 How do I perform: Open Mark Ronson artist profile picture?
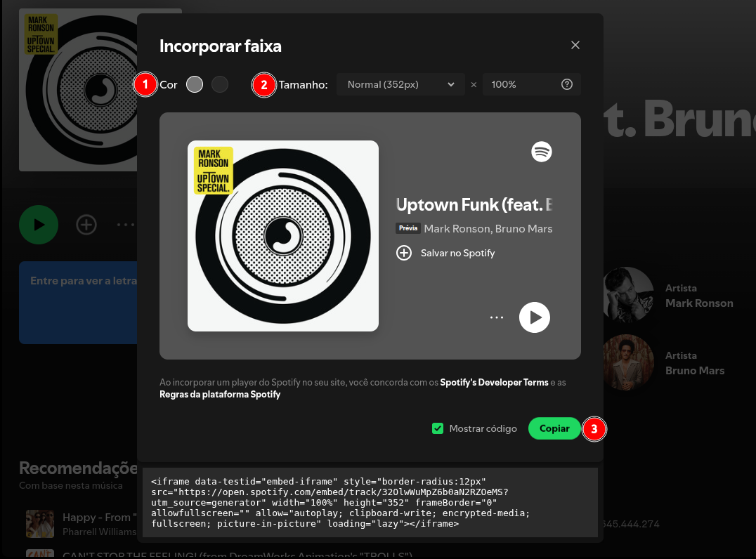(x=629, y=295)
